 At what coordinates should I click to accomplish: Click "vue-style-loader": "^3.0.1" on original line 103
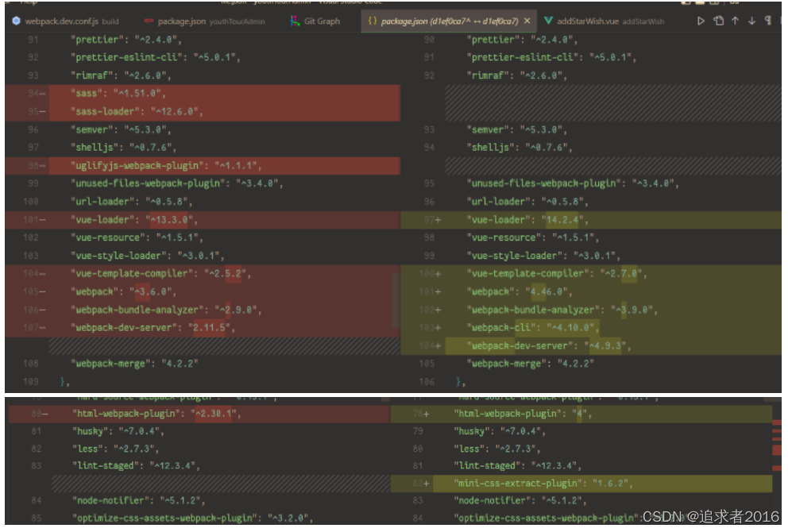(148, 256)
